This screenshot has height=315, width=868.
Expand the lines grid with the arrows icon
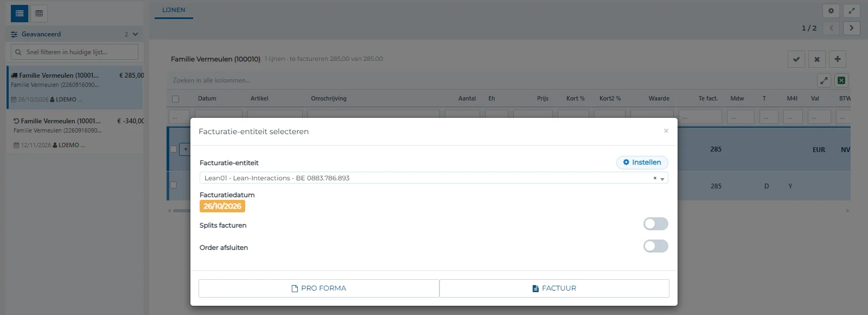click(x=824, y=80)
